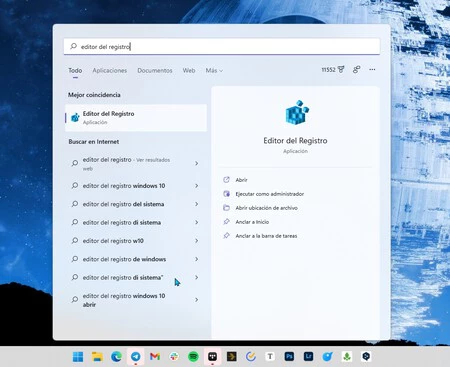
Task: Switch to the Aplicaciones tab
Action: click(x=110, y=70)
